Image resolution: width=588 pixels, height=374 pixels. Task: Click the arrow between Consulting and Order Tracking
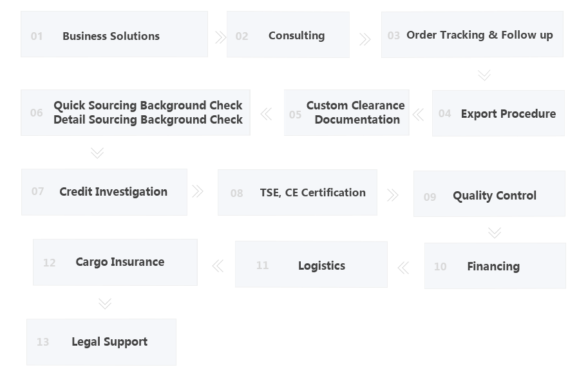click(x=365, y=40)
